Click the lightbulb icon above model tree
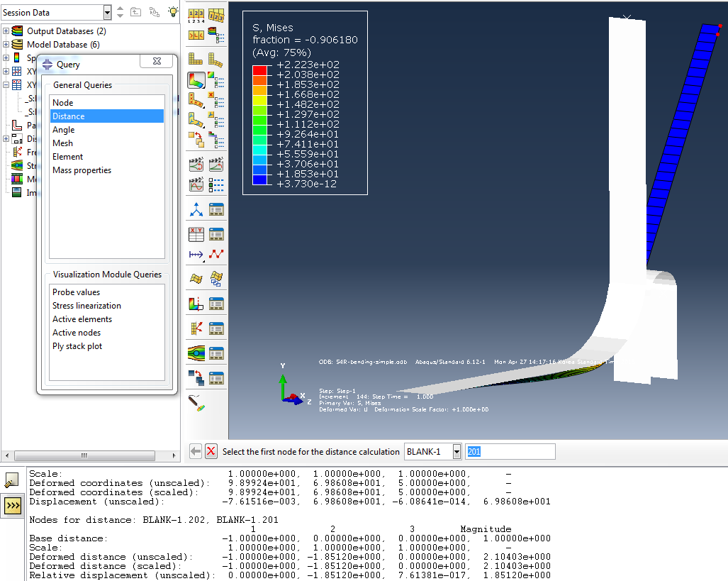The width and height of the screenshot is (728, 581). (x=173, y=12)
